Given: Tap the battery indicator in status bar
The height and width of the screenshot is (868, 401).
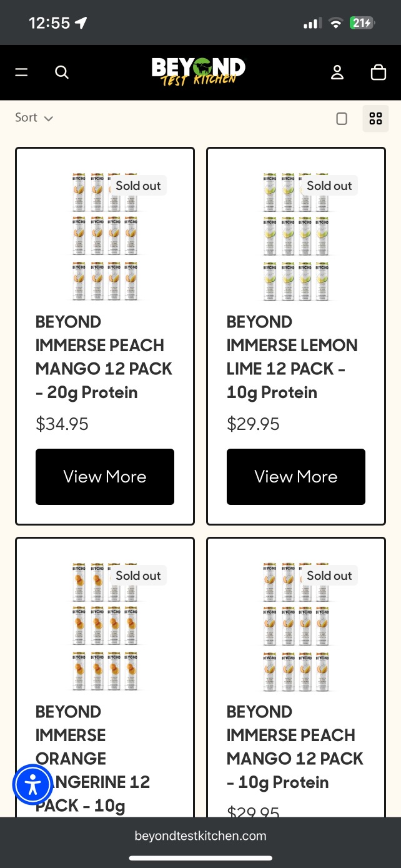Looking at the screenshot, I should (362, 23).
